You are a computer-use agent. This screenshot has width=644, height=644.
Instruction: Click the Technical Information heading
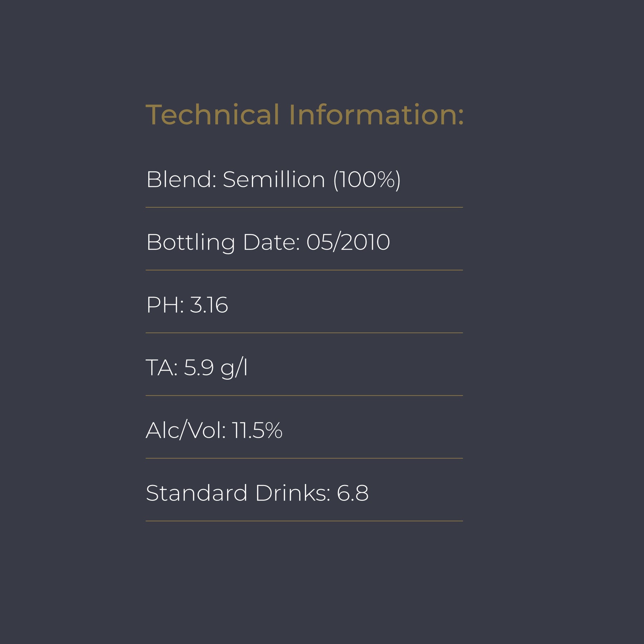[x=304, y=115]
